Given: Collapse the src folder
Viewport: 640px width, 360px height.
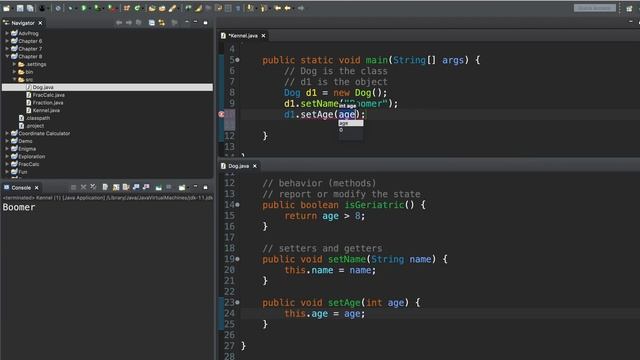Looking at the screenshot, I should click(14, 80).
